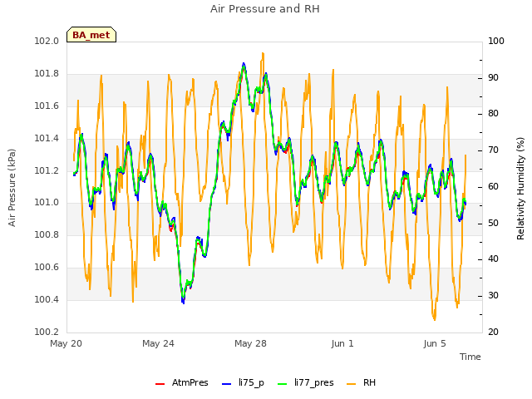Click the orange RH legend swatch
This screenshot has width=532, height=399.
tap(351, 384)
